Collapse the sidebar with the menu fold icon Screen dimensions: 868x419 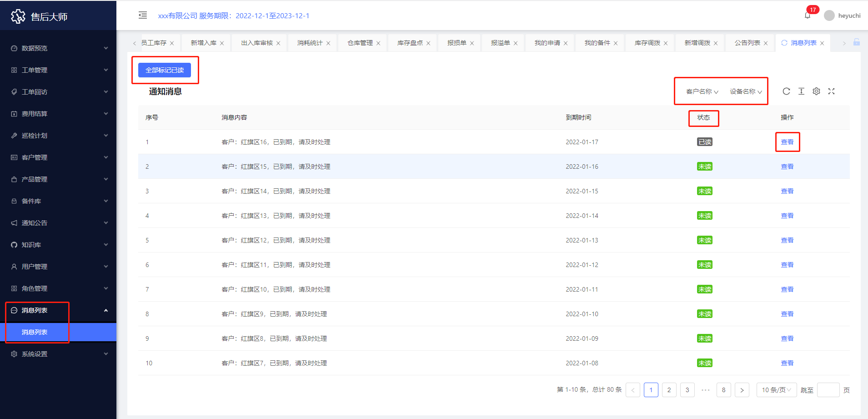[143, 15]
